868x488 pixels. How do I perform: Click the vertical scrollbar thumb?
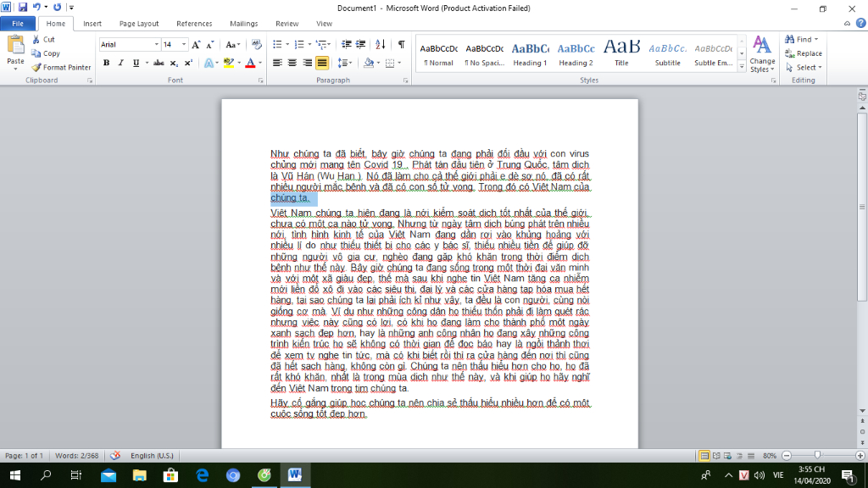tap(862, 208)
